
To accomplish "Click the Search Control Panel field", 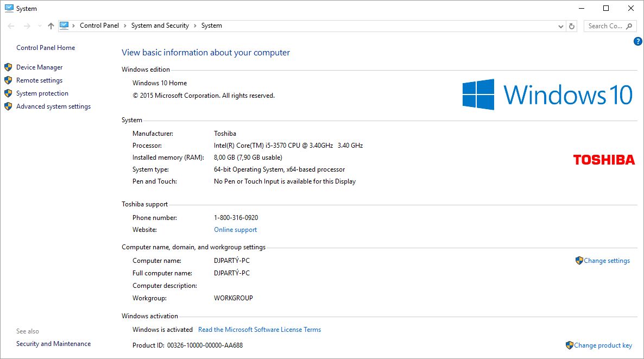I will point(604,26).
